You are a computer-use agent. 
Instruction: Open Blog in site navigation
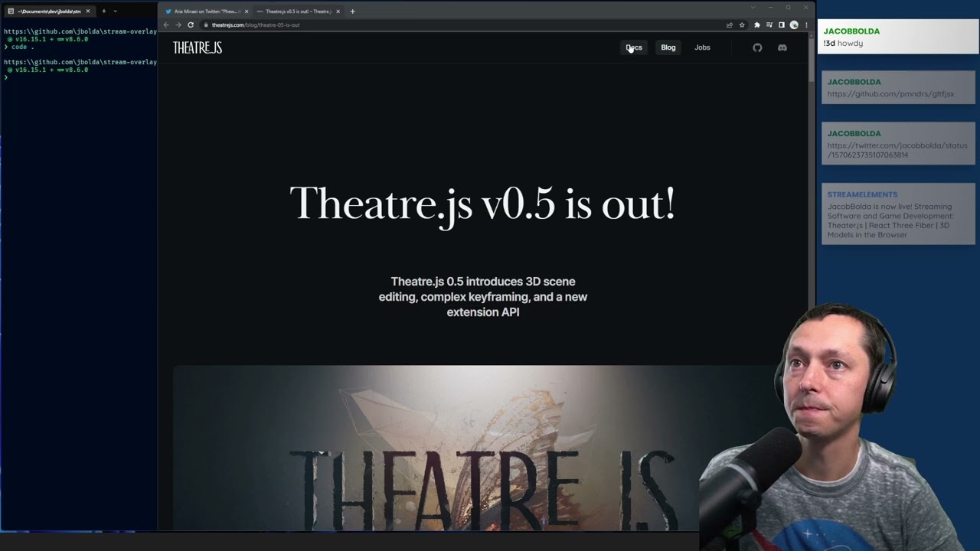(x=668, y=47)
